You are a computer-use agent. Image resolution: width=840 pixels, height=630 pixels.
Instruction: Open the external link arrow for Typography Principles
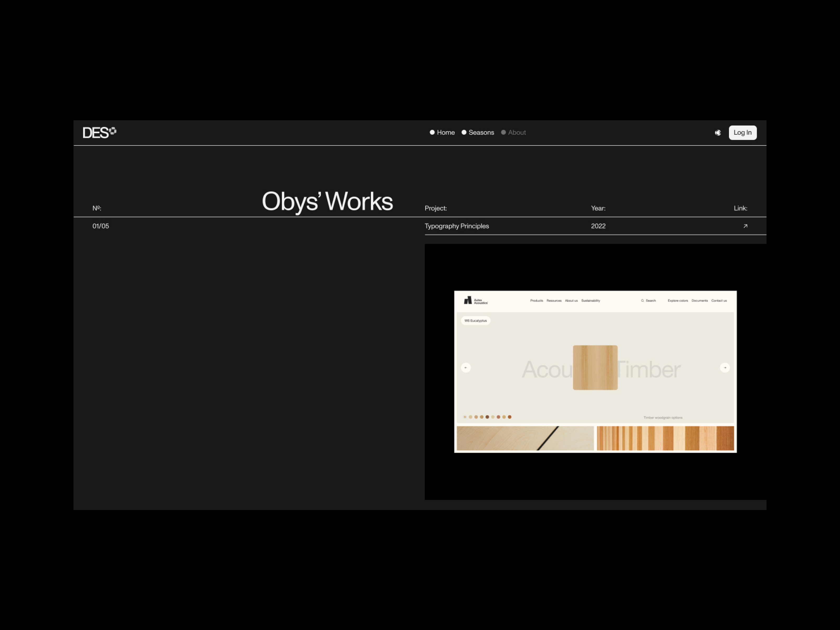point(745,226)
